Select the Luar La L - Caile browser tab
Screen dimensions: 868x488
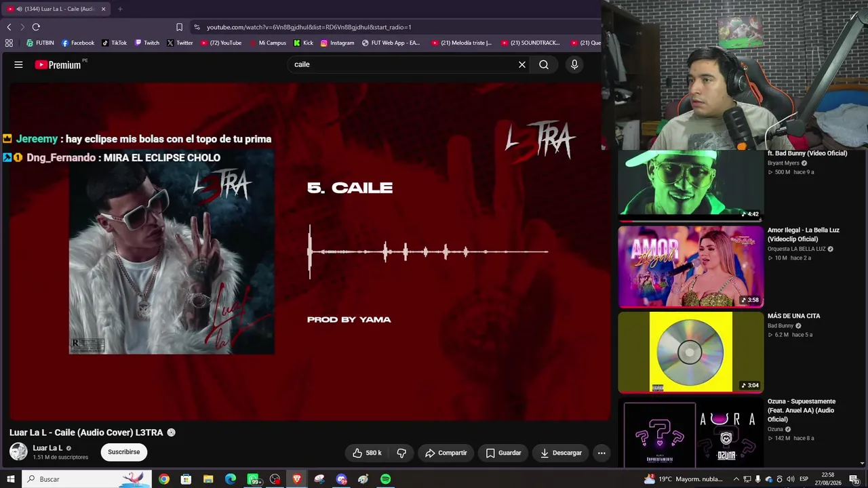click(56, 9)
